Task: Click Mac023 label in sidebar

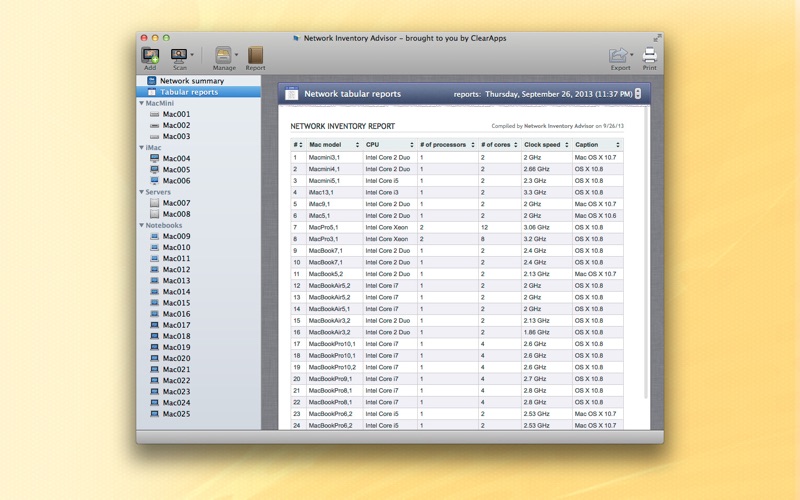Action: [177, 391]
